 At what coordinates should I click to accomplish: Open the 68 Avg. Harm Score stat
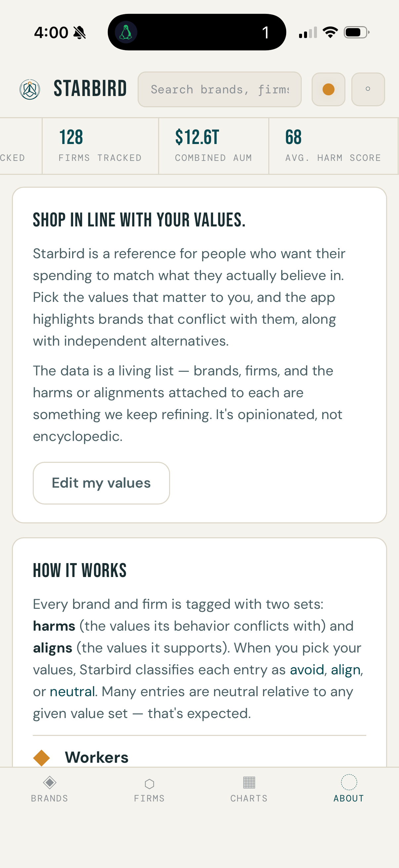coord(333,146)
